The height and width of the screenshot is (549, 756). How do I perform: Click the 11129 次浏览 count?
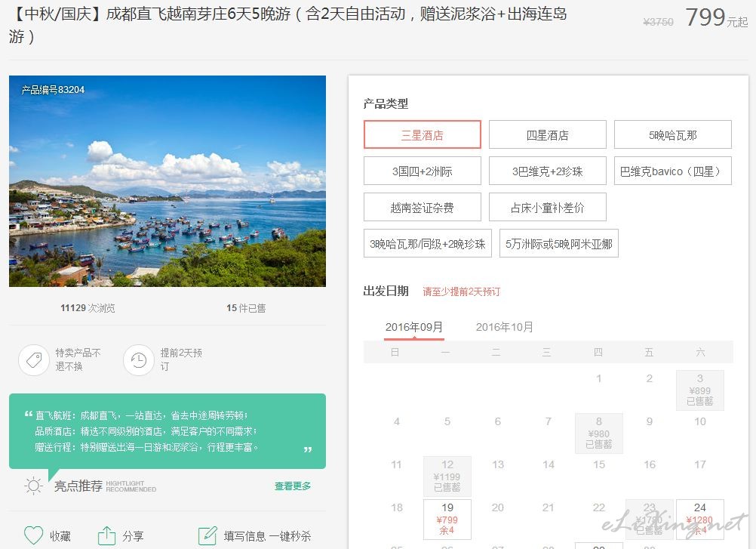pyautogui.click(x=88, y=308)
